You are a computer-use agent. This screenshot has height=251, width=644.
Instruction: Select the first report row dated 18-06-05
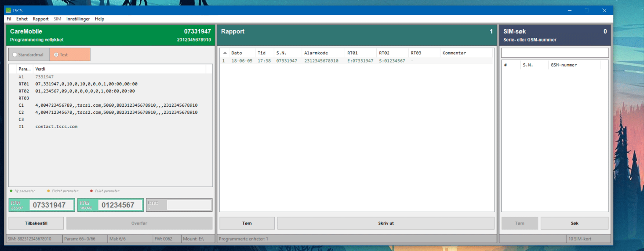pos(322,61)
